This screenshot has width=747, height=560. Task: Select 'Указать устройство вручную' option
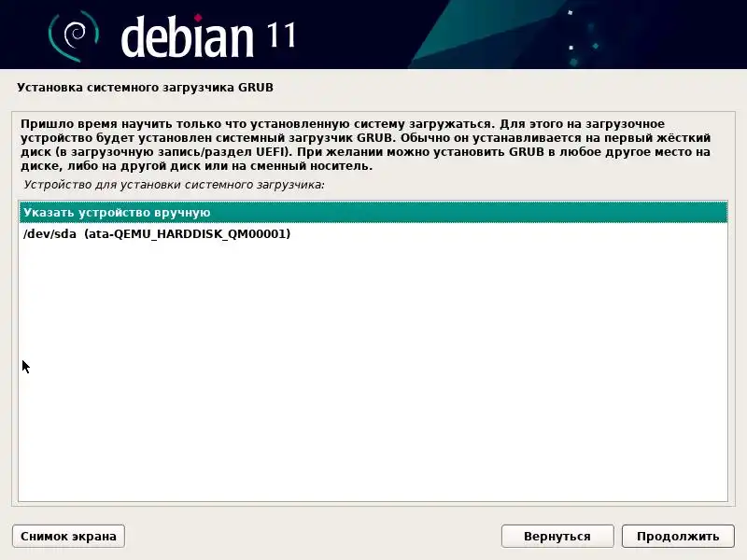point(373,213)
